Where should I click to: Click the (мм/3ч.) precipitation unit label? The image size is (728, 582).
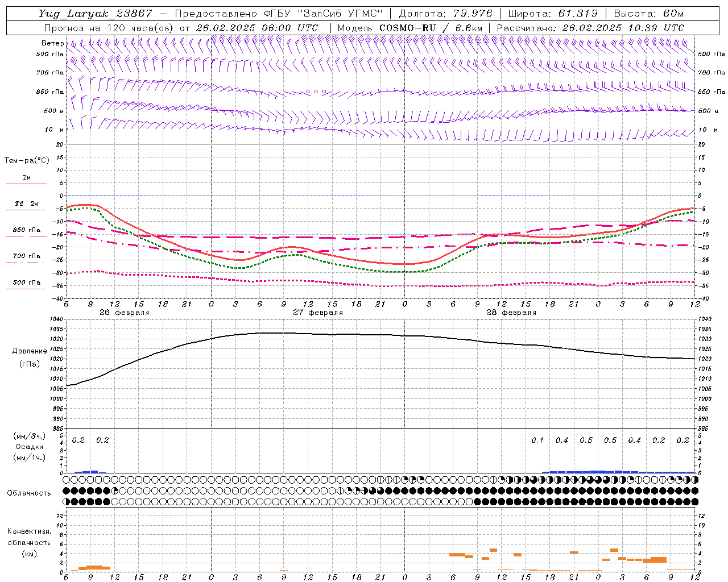click(x=30, y=436)
